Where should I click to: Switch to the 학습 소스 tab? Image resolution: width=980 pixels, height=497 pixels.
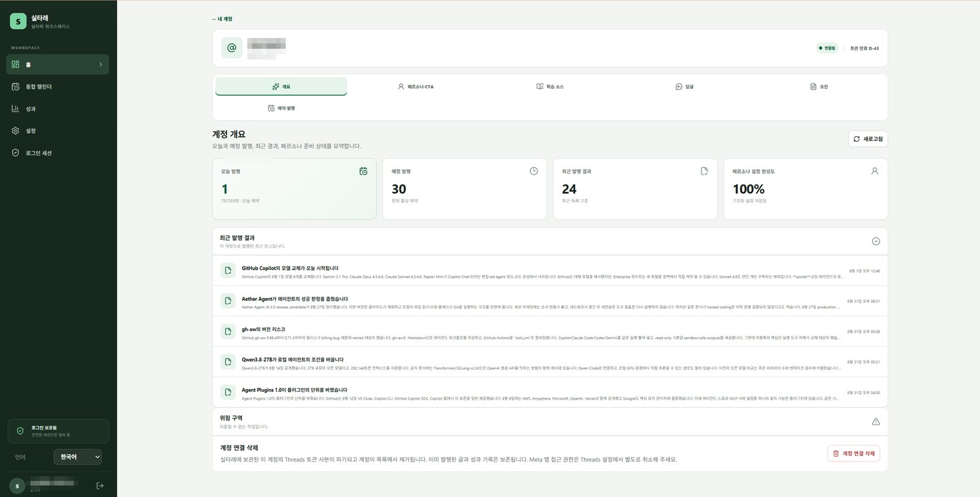[x=550, y=86]
